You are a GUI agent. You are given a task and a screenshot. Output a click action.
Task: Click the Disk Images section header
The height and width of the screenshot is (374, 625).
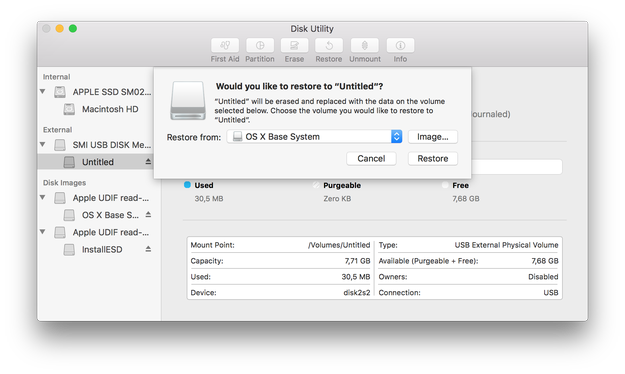pos(64,183)
